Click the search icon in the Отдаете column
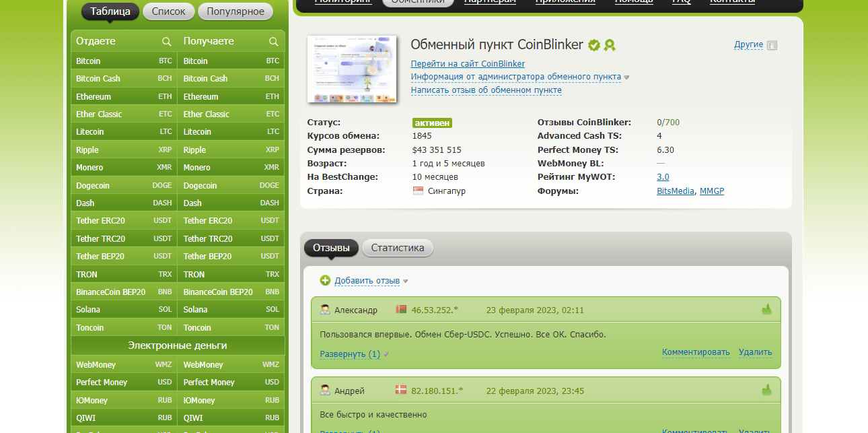This screenshot has height=433, width=868. coord(166,42)
